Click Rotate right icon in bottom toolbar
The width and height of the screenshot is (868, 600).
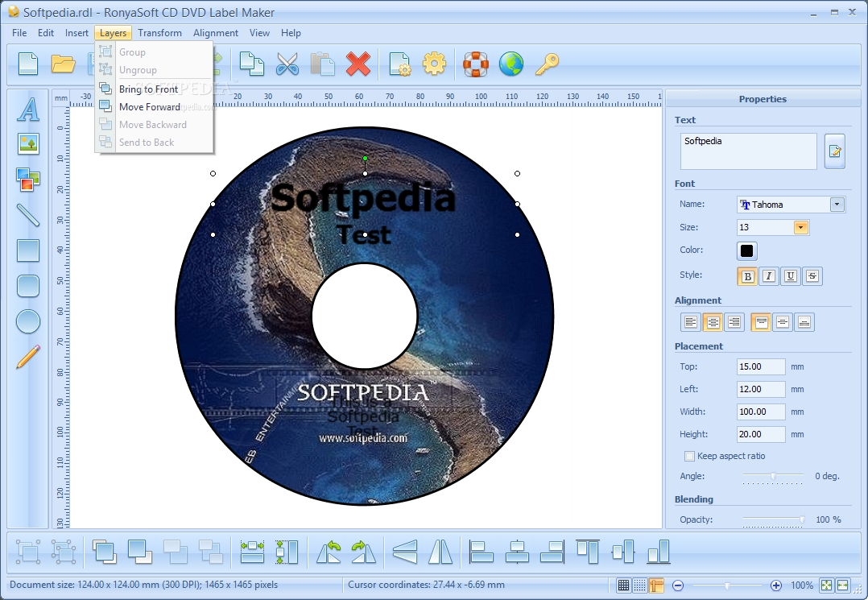(364, 552)
